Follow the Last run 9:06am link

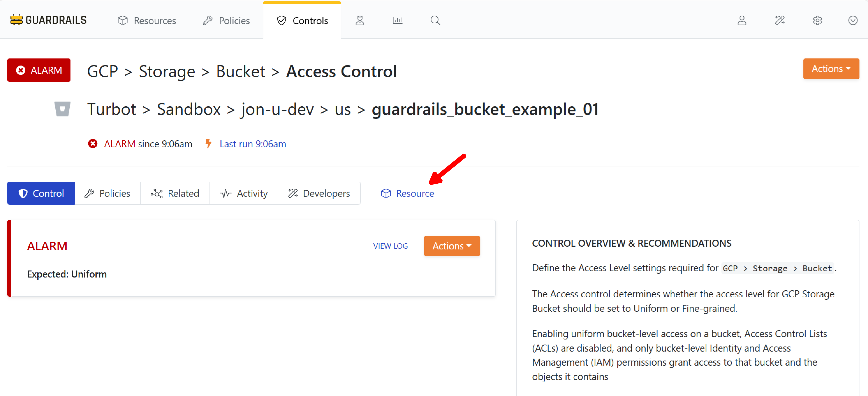coord(252,144)
